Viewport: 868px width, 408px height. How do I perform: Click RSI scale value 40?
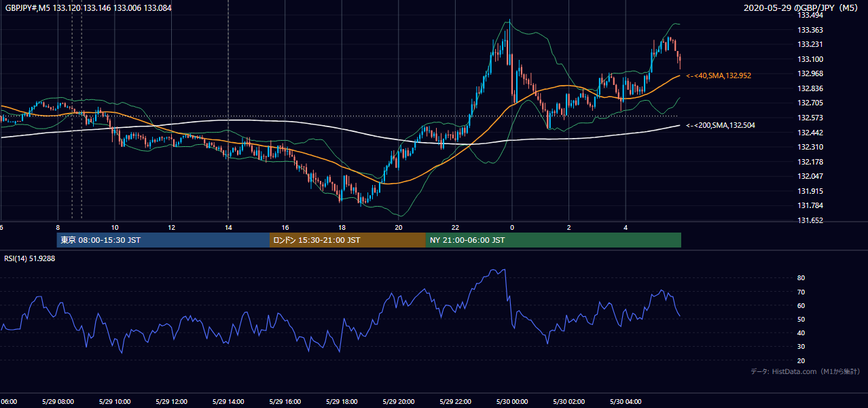coord(801,333)
